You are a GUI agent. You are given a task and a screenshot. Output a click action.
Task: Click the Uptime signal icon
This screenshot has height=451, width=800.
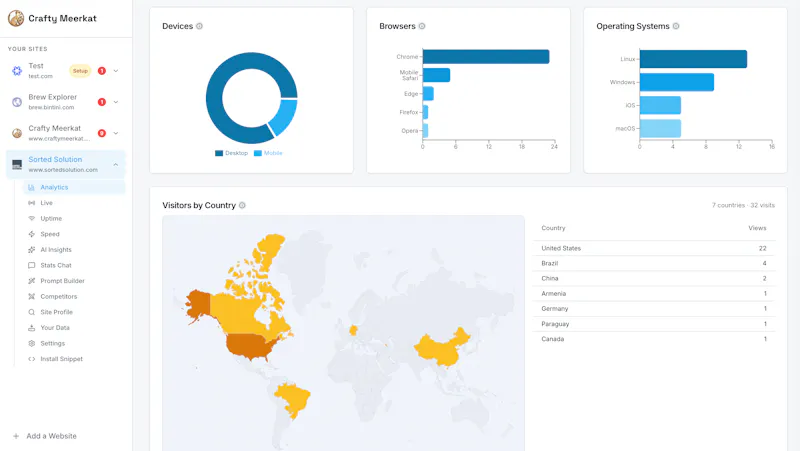click(x=32, y=218)
